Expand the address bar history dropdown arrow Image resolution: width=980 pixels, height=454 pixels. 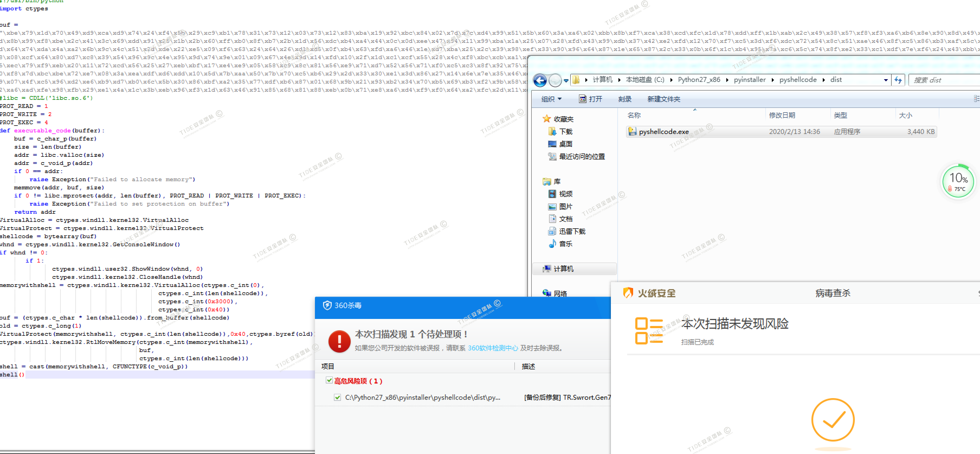(x=886, y=80)
